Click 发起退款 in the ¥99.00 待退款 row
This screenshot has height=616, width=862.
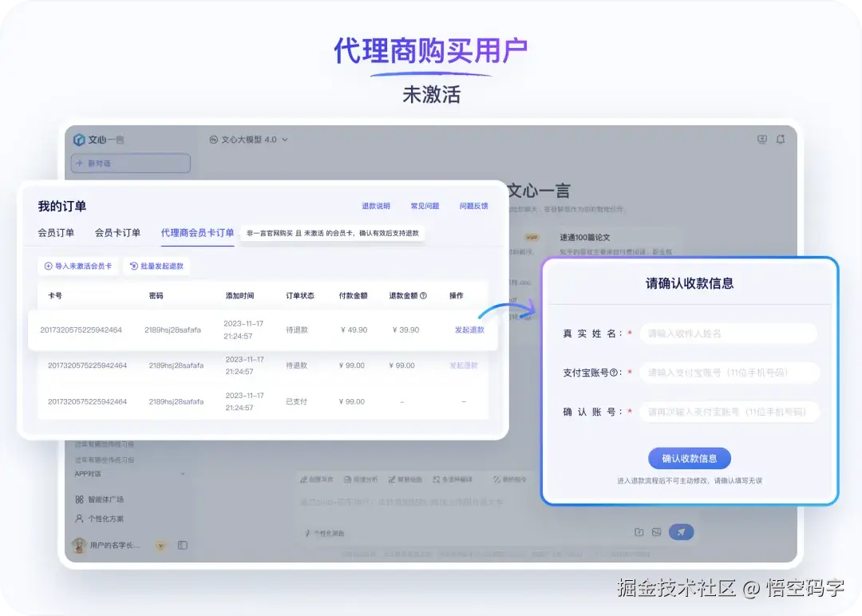pos(464,365)
